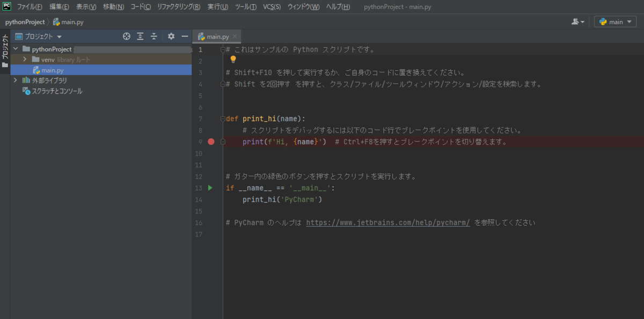Open the 表示(V) menu
This screenshot has height=319, width=644.
point(86,7)
